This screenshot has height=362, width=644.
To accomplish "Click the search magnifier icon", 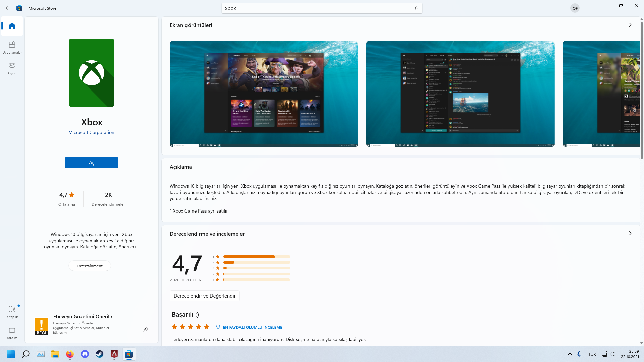I will 416,8.
